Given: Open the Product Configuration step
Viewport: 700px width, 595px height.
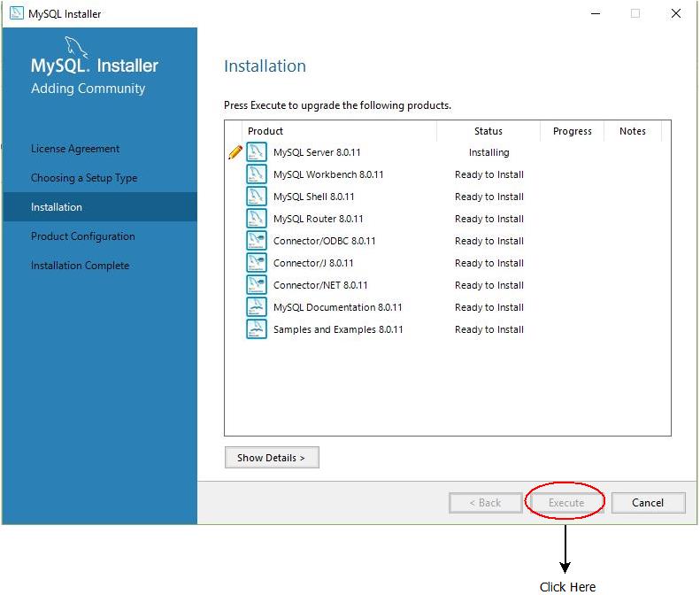Looking at the screenshot, I should 82,236.
